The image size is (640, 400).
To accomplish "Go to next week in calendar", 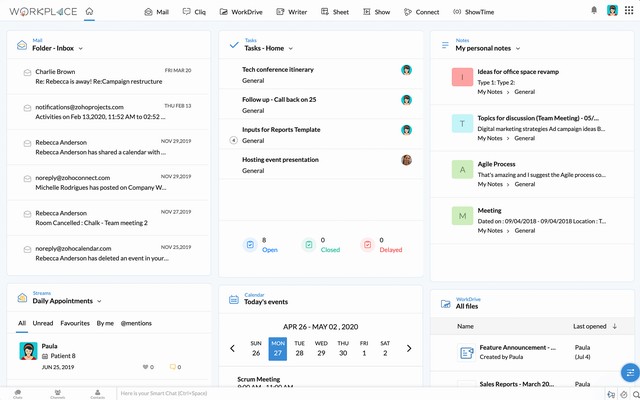I will point(409,349).
